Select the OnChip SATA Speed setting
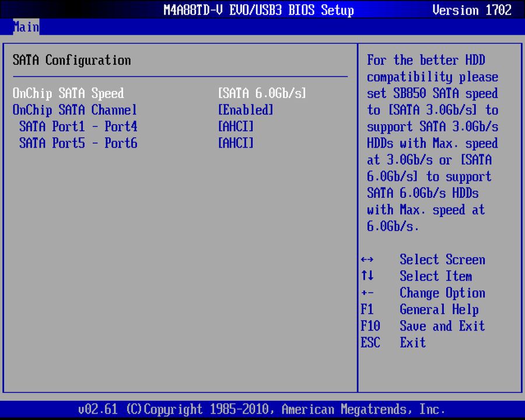The image size is (525, 420). (x=68, y=93)
